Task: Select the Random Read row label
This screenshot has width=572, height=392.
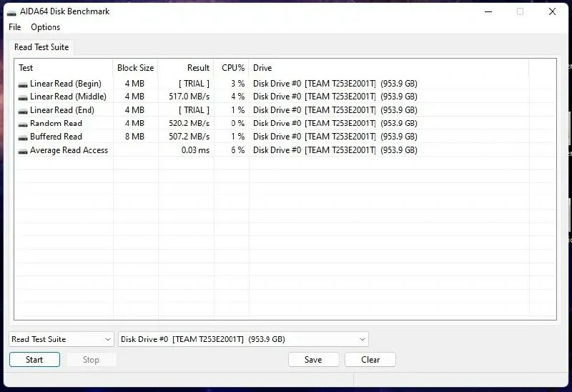Action: (56, 123)
